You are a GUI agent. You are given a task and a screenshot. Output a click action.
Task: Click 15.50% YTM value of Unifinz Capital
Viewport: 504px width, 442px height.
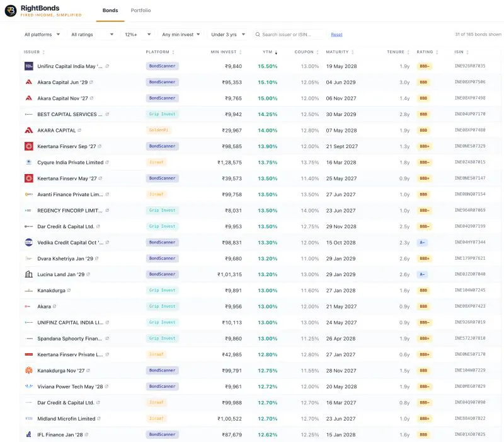(267, 66)
